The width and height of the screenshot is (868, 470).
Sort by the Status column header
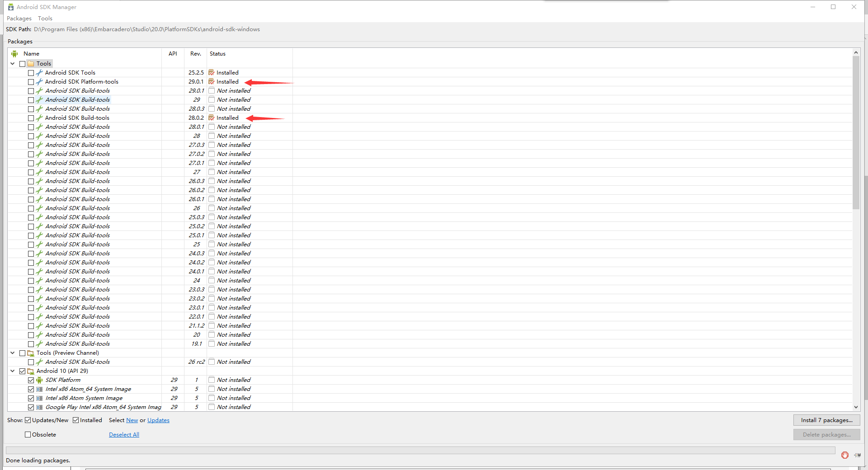250,54
